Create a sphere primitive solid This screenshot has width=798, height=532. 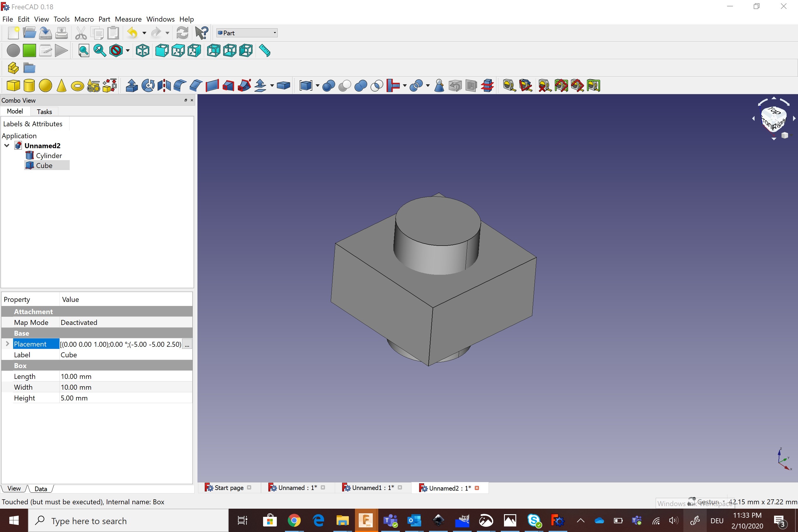pos(45,85)
